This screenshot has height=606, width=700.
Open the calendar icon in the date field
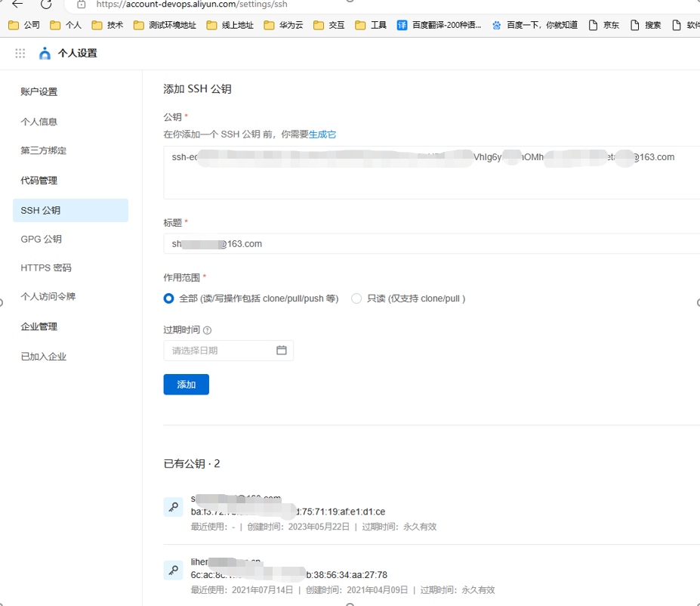(282, 350)
